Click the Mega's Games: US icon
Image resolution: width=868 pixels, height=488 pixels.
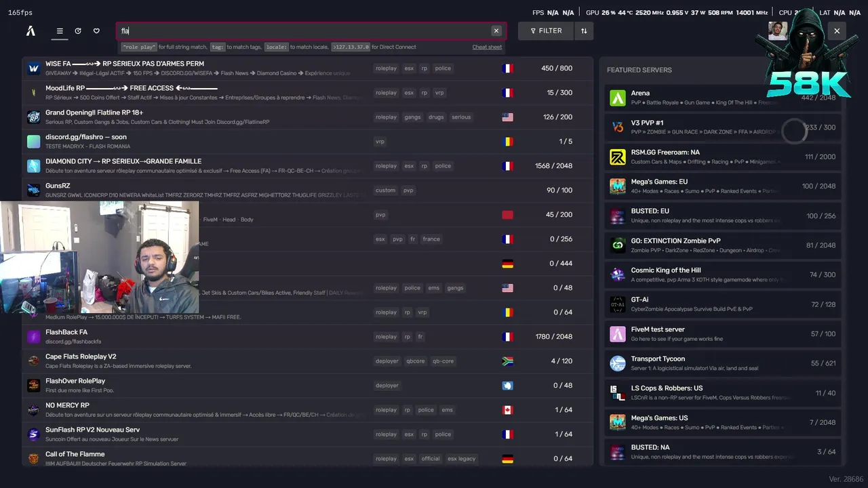(618, 423)
